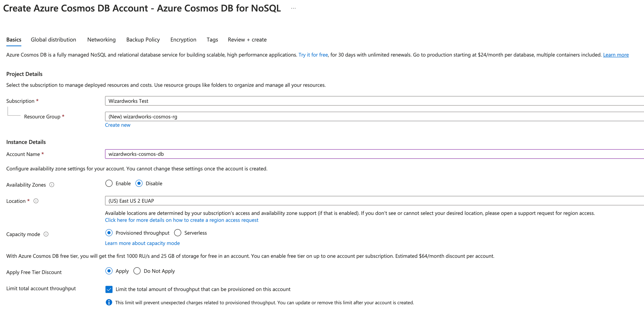This screenshot has height=325, width=644.
Task: Open the Resource Group dropdown
Action: click(375, 116)
